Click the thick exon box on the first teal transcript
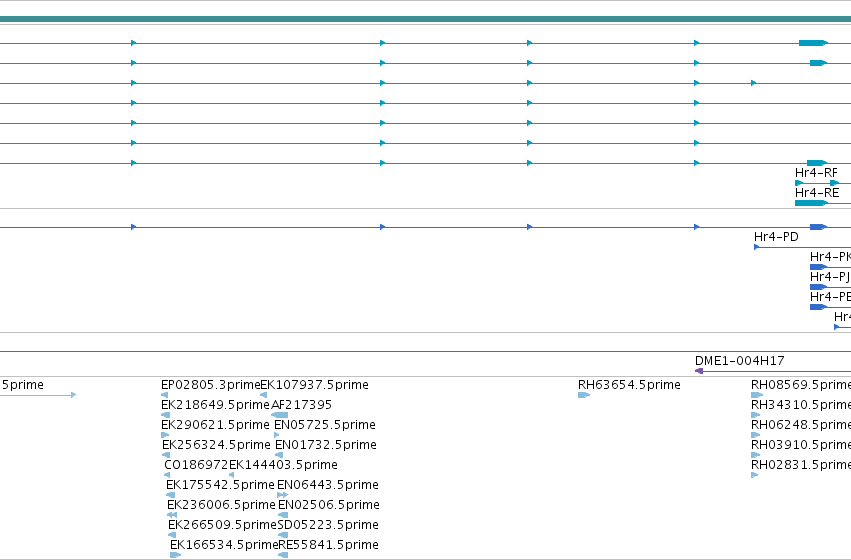The height and width of the screenshot is (560, 851). (x=812, y=43)
